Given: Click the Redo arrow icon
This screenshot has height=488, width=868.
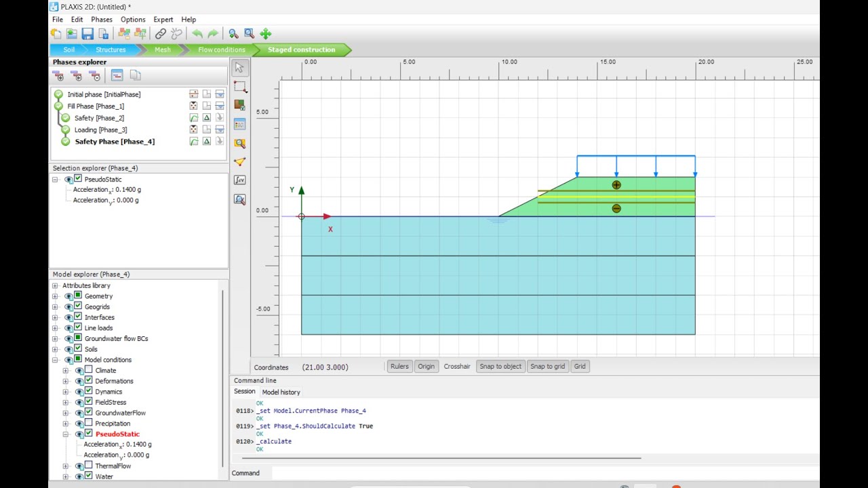Looking at the screenshot, I should click(213, 33).
